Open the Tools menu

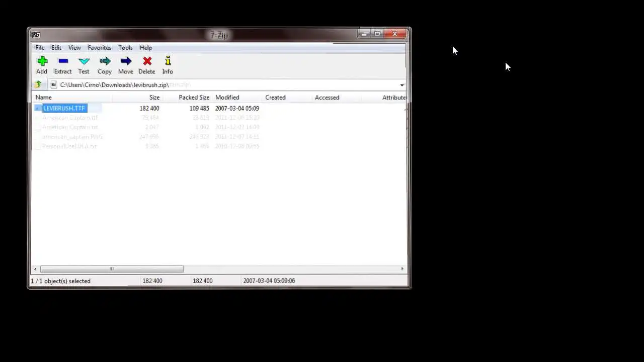click(x=125, y=48)
